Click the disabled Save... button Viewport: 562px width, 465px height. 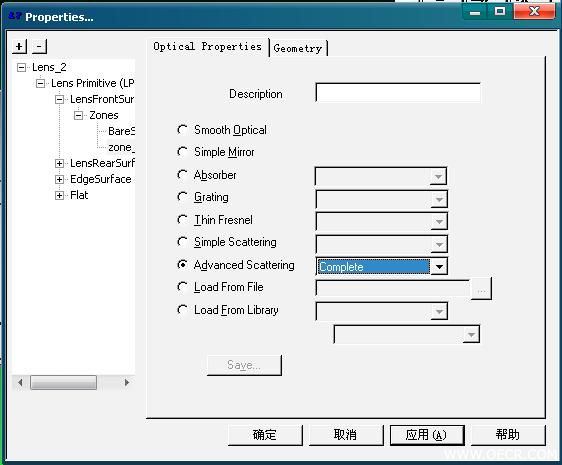click(x=244, y=365)
